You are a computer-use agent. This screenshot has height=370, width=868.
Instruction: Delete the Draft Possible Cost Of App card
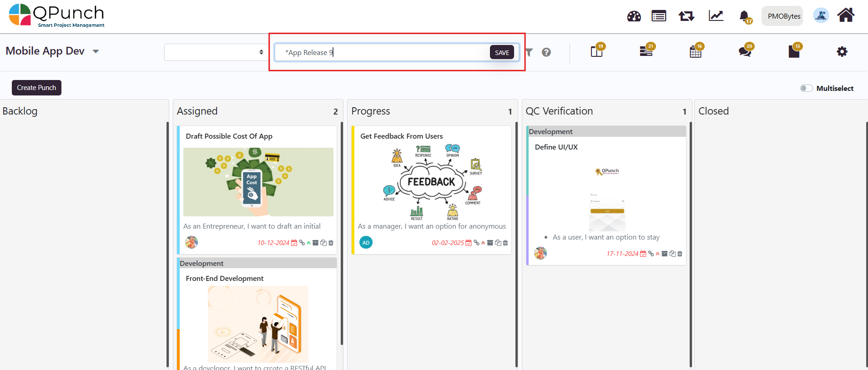331,243
